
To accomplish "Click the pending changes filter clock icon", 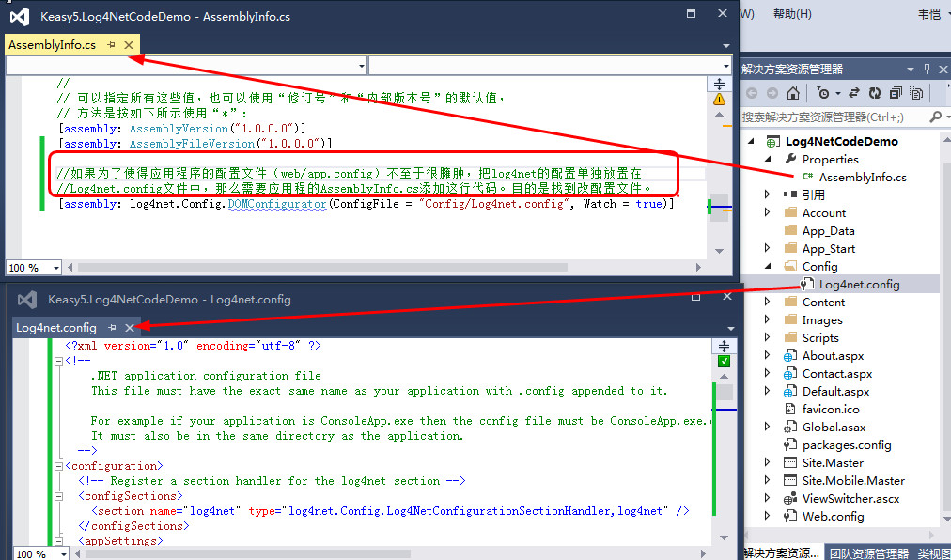I will [x=823, y=93].
